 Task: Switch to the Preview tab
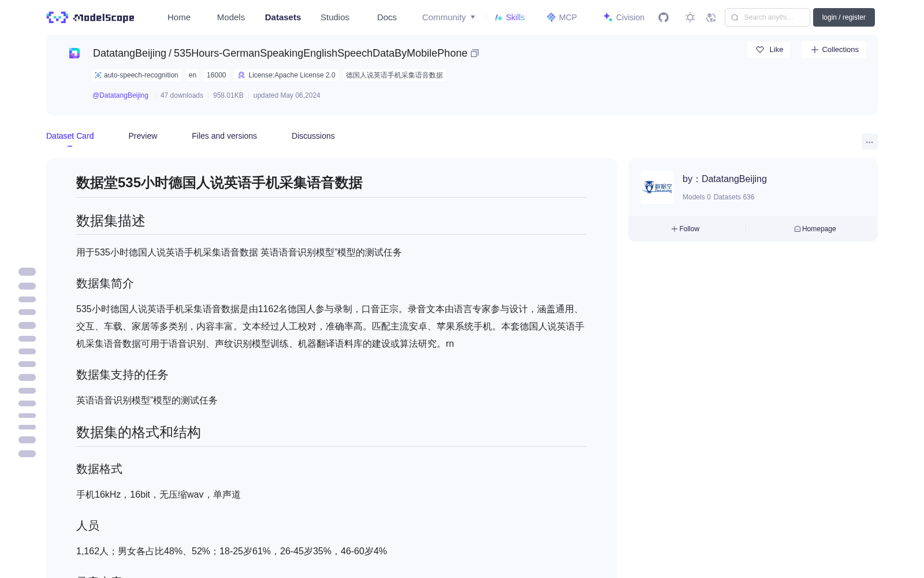click(x=143, y=136)
